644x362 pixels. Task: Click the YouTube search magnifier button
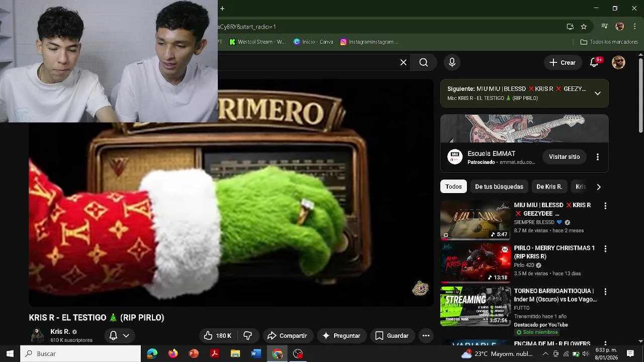click(x=424, y=62)
